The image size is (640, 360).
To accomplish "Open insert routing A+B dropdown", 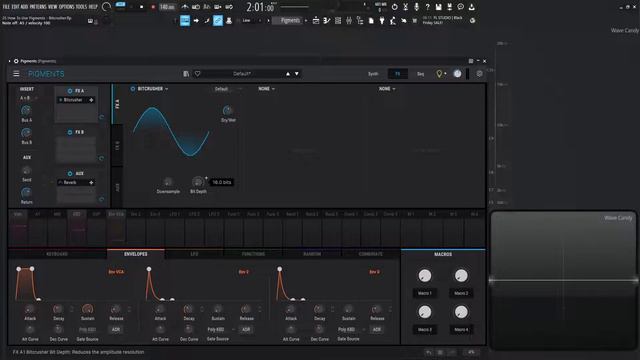I will point(28,98).
